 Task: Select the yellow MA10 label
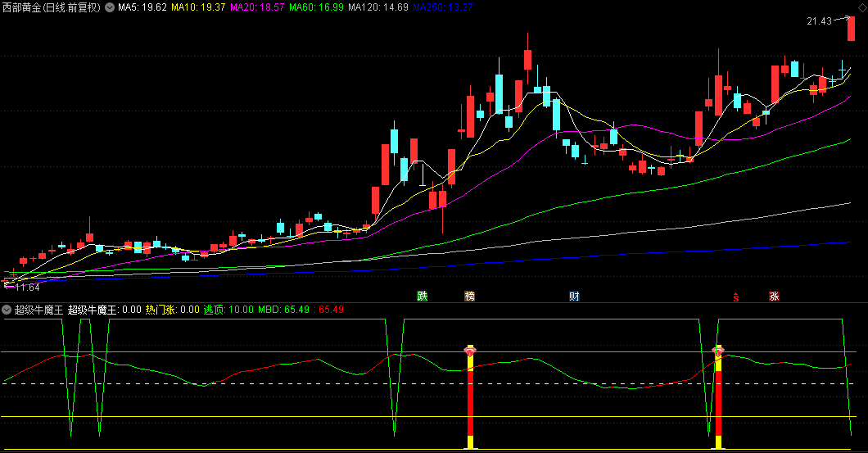coord(198,7)
